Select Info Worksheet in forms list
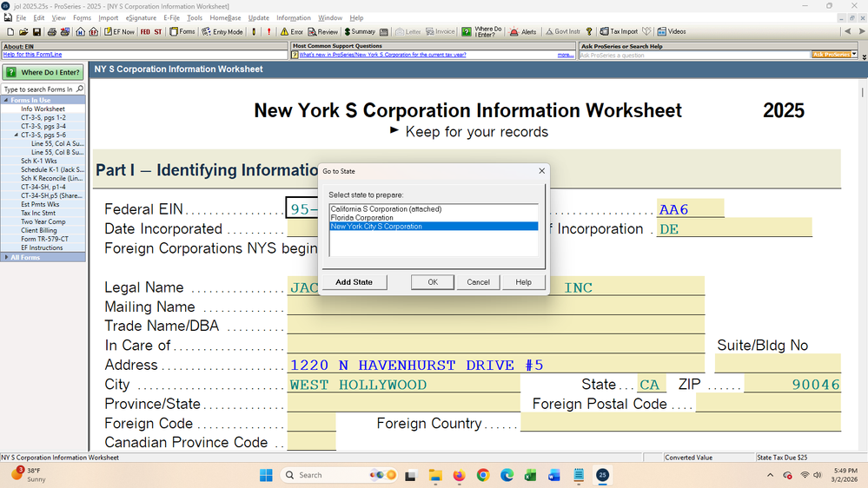Viewport: 868px width, 488px height. (x=43, y=109)
